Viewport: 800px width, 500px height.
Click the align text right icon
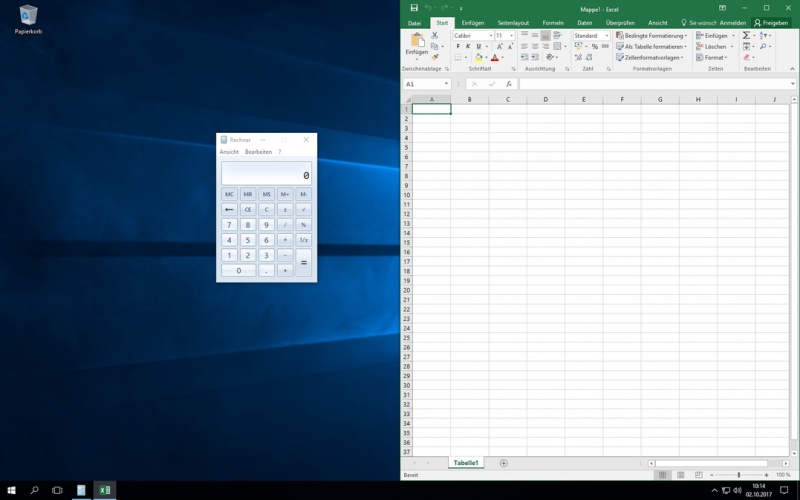(545, 46)
